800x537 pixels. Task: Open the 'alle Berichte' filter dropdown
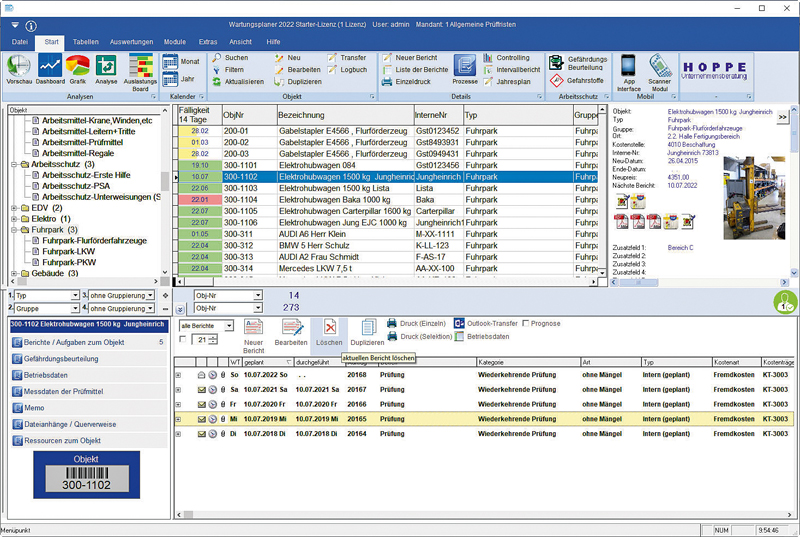click(x=229, y=326)
